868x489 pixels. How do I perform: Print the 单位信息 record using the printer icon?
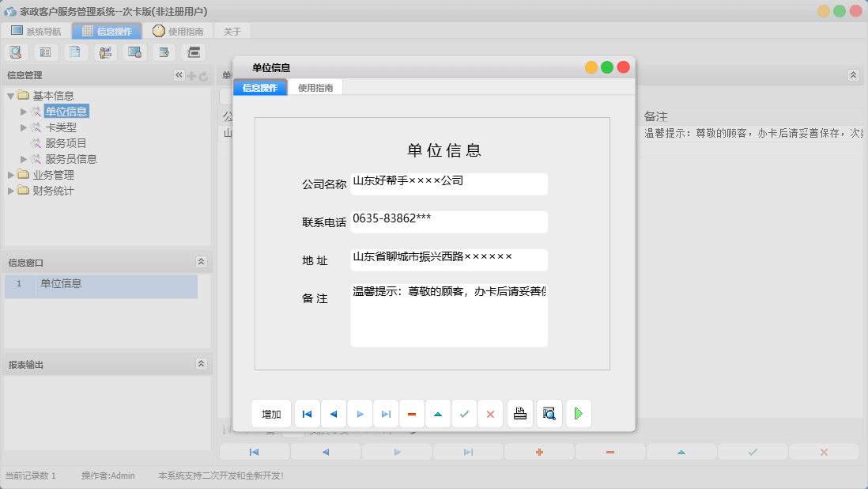tap(519, 413)
